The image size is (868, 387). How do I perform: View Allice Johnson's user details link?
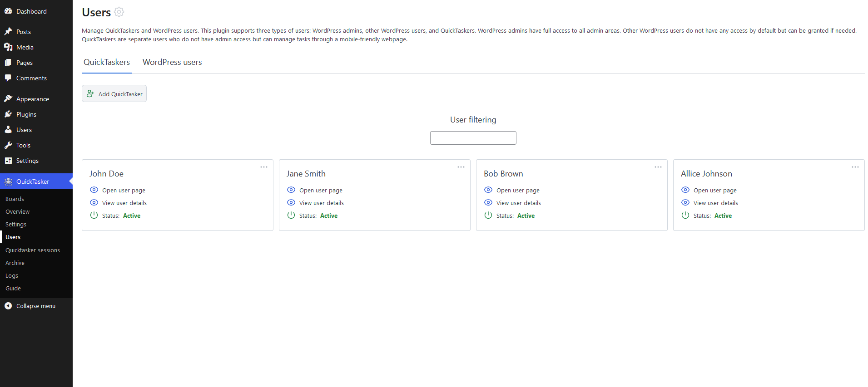click(716, 203)
